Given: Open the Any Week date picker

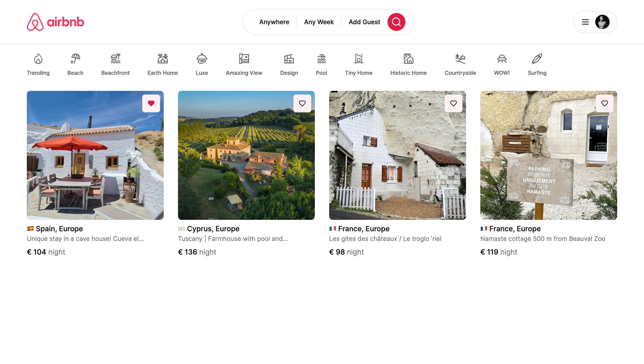Looking at the screenshot, I should (319, 22).
